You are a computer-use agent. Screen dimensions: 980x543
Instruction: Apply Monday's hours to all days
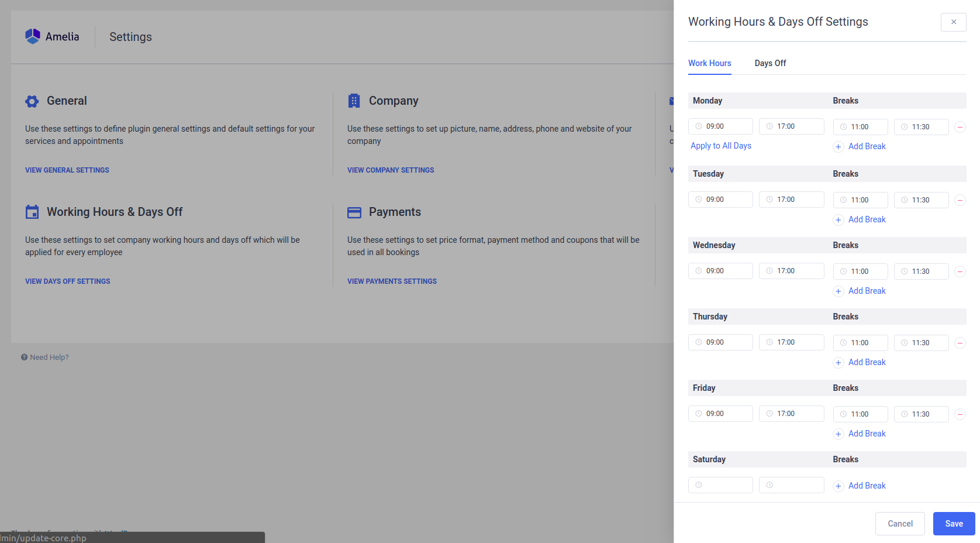pyautogui.click(x=720, y=146)
